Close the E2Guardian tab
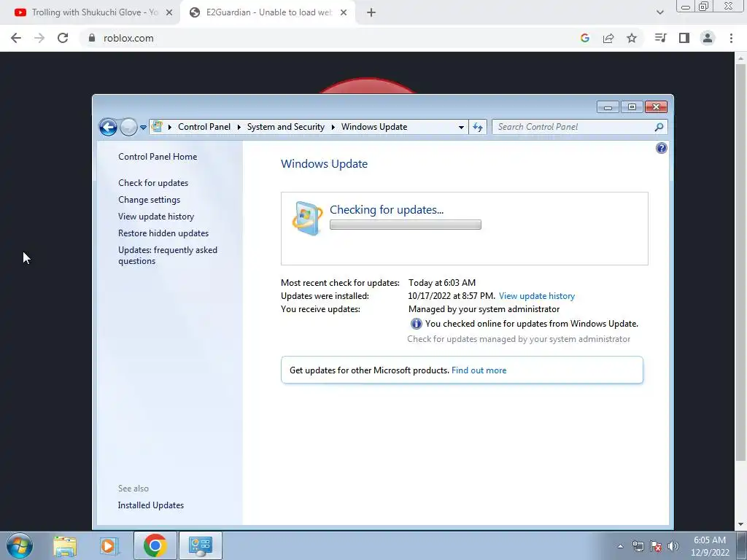The width and height of the screenshot is (747, 560). [344, 12]
